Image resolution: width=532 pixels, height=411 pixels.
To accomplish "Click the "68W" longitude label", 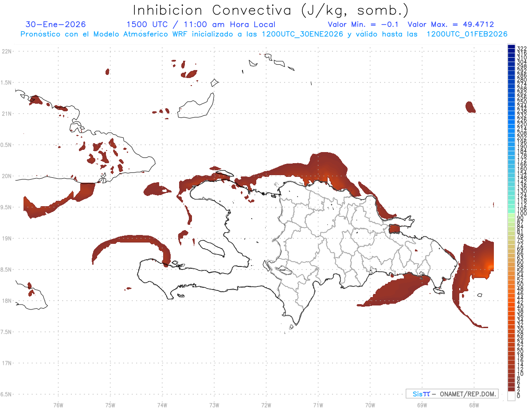I will tap(474, 404).
